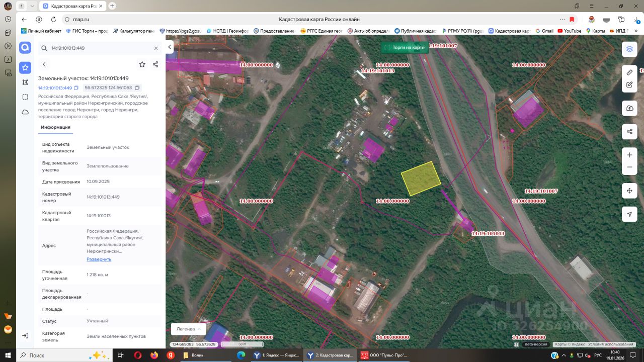Screen dimensions: 644x362
Task: Open the YouTube bookmark
Action: (569, 31)
